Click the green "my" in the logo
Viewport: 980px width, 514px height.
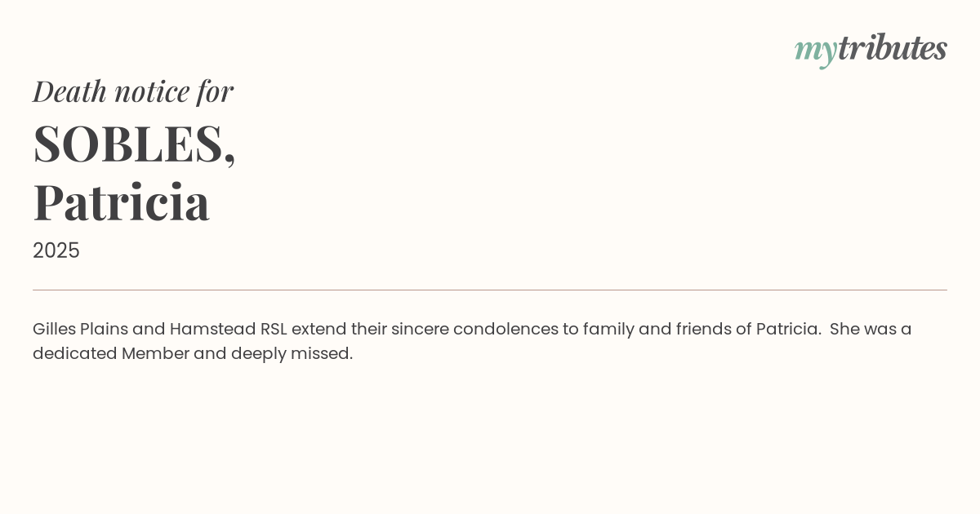coord(815,51)
